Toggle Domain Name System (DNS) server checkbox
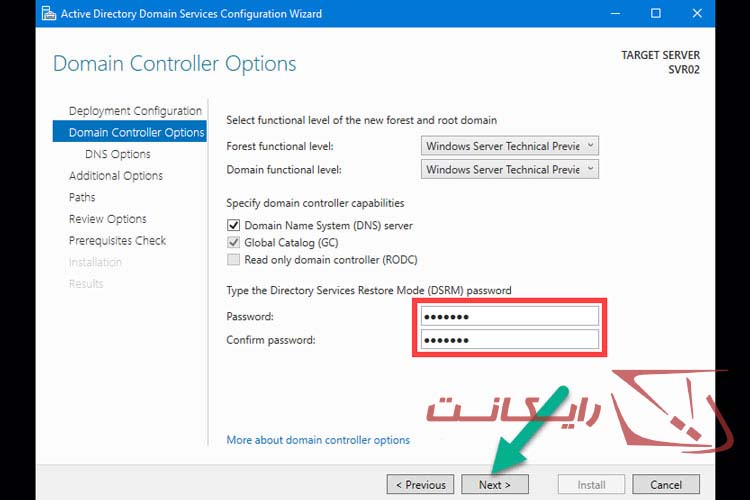 coord(234,226)
